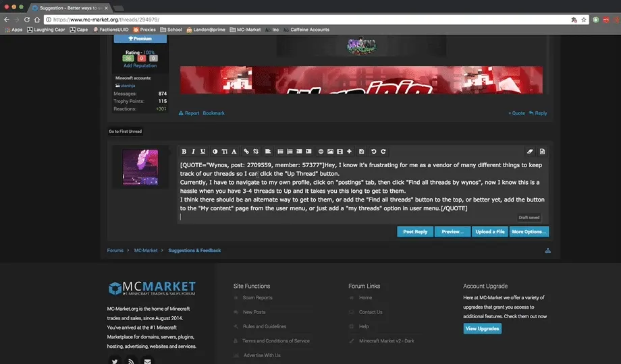Bookmark this post
The image size is (621, 364).
pos(213,113)
